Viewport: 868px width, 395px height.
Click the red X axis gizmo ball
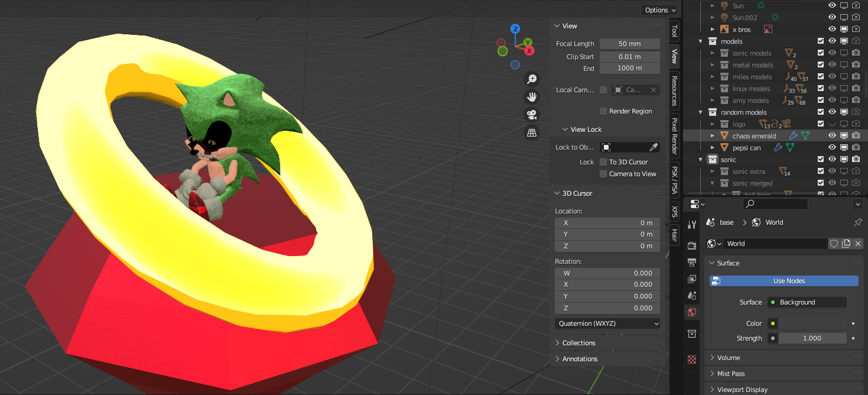click(x=529, y=51)
